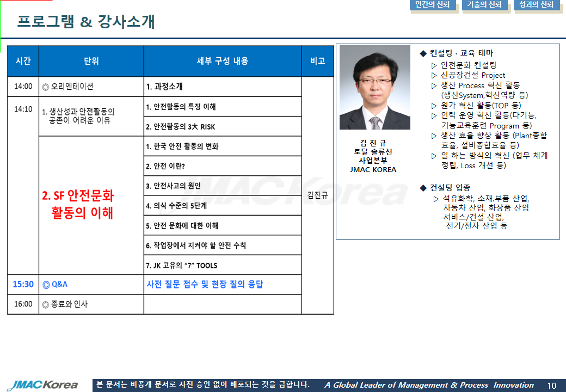Screen dimensions: 566x392
Task: Click '작업장에서 지켜야 할 안전 수칙' row
Action: pos(223,246)
